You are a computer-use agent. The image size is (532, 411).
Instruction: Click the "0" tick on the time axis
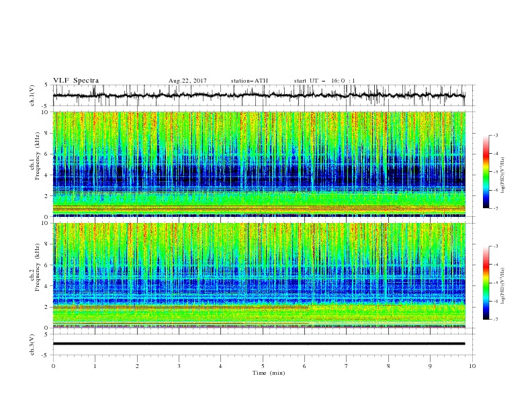point(53,366)
